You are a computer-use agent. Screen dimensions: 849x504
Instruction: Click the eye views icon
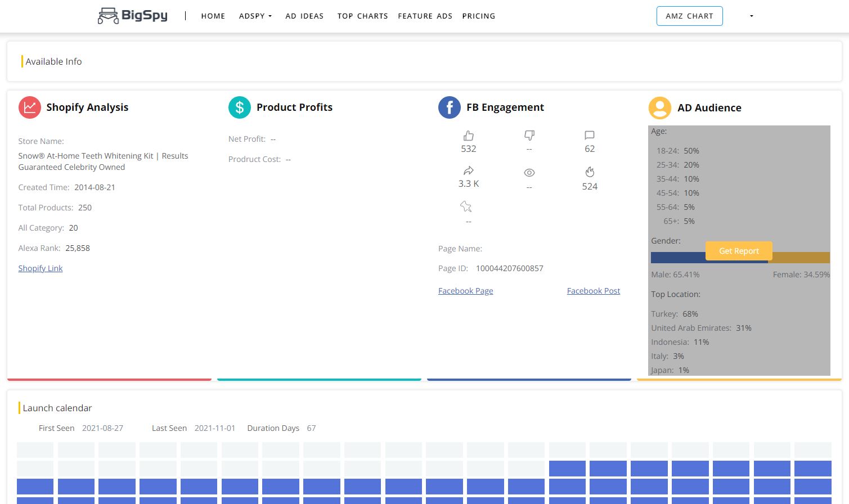coord(529,172)
